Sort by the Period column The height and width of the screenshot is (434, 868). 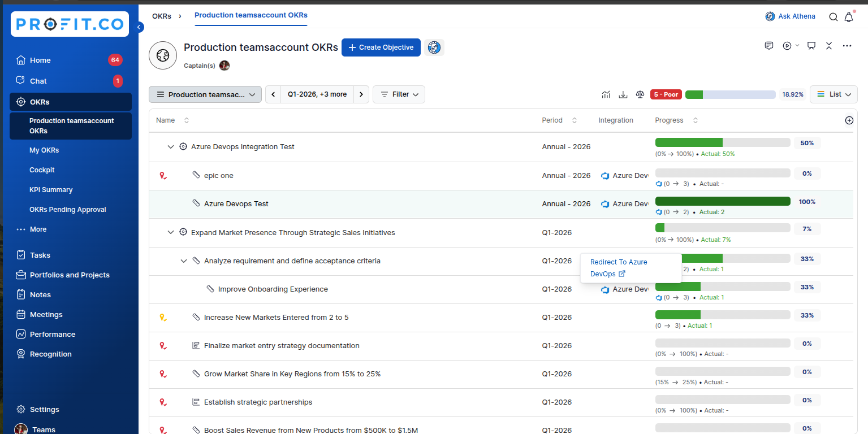[575, 120]
